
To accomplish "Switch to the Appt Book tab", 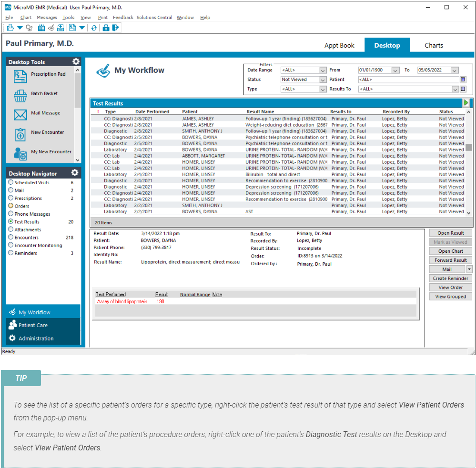I will [x=339, y=45].
